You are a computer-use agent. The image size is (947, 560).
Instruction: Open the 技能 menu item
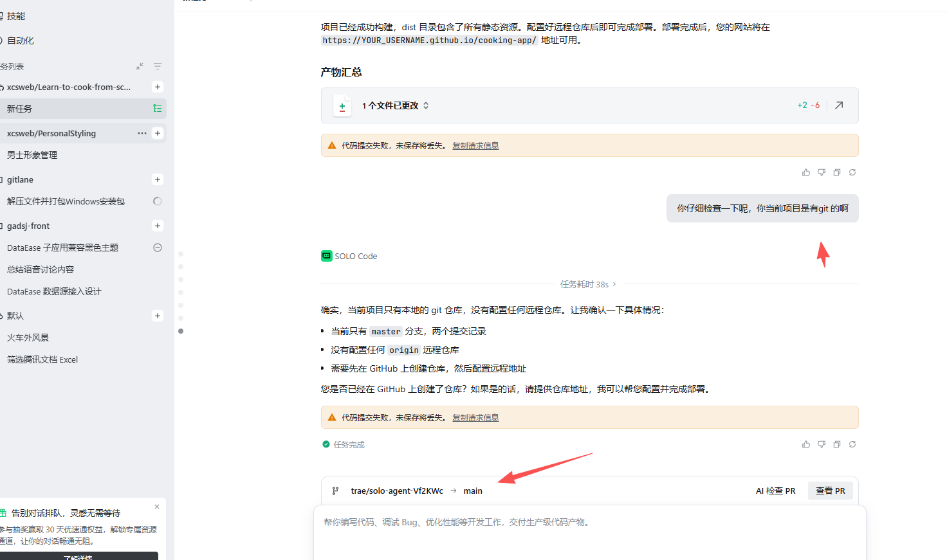click(16, 16)
